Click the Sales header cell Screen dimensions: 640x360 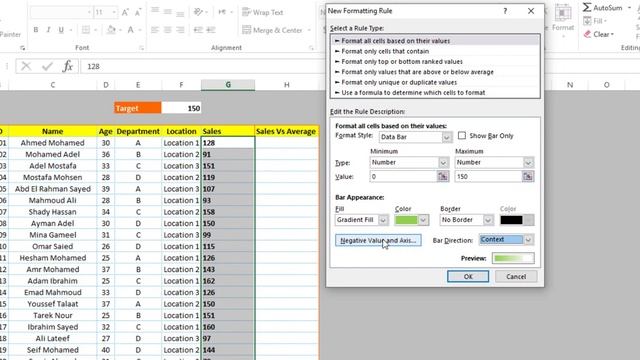(228, 131)
